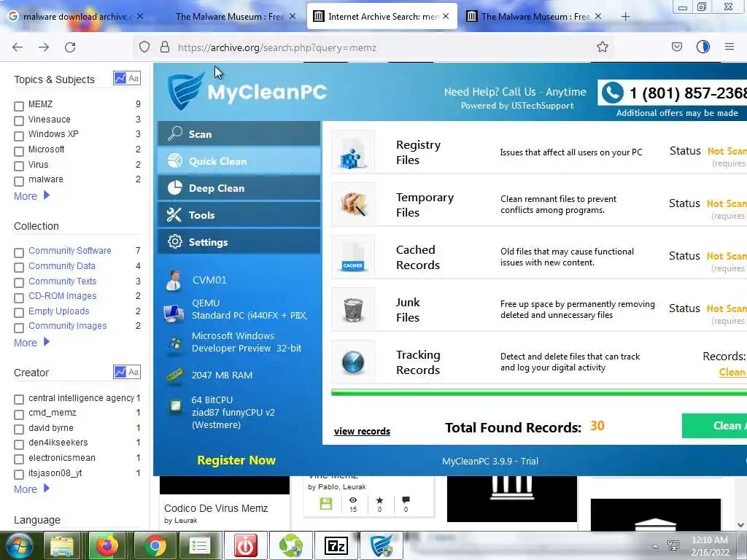The width and height of the screenshot is (747, 560).
Task: Open Deep Clean in MyCleanPC sidebar
Action: 239,188
